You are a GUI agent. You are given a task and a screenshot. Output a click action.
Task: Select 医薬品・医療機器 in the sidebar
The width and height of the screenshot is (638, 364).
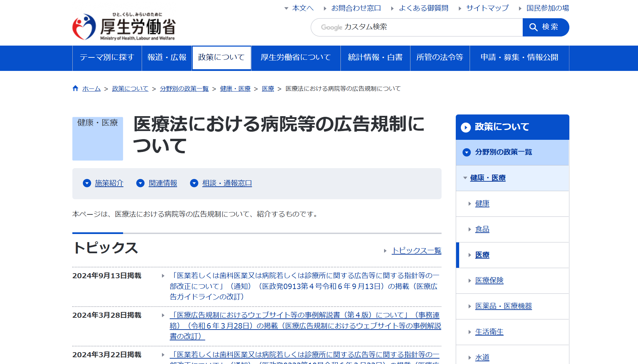pyautogui.click(x=503, y=306)
